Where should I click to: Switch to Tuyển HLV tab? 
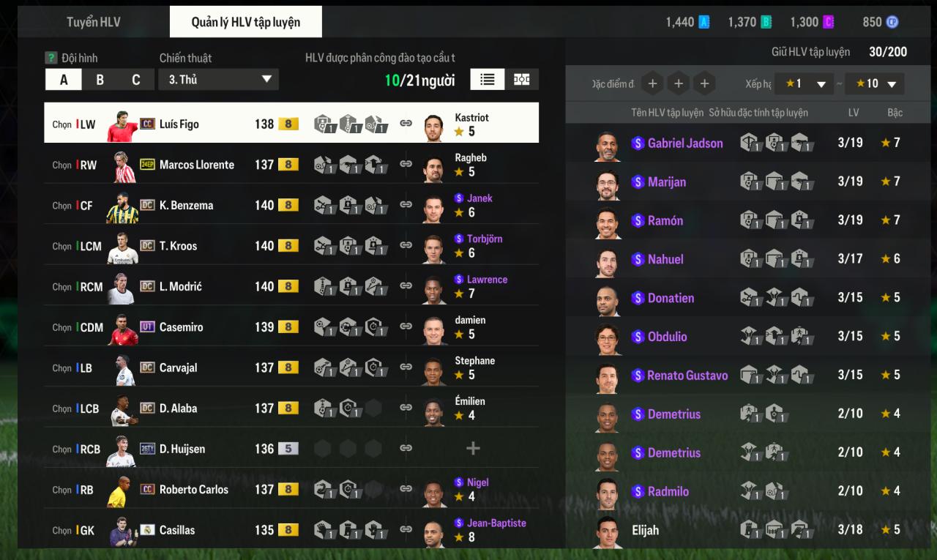click(94, 22)
